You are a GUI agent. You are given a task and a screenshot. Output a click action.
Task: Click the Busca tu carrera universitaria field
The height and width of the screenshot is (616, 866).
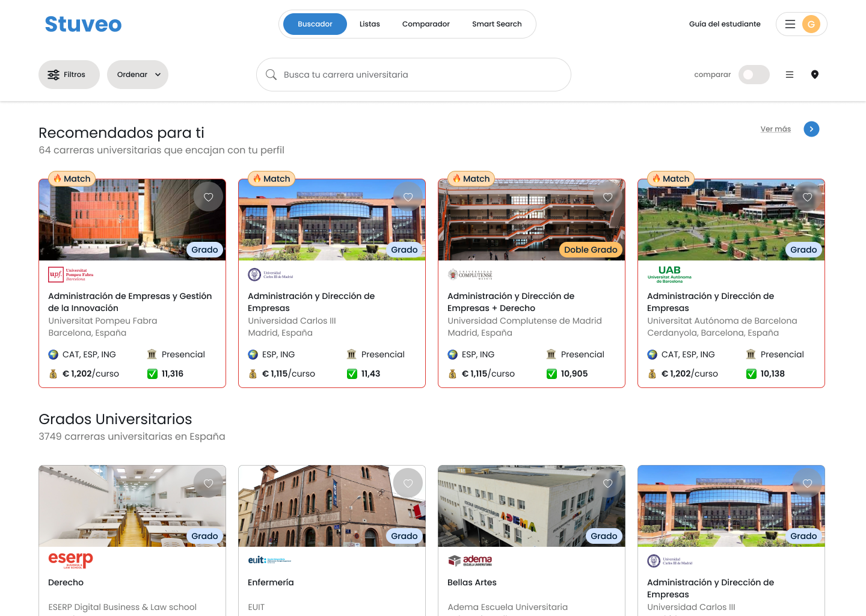[x=414, y=75]
